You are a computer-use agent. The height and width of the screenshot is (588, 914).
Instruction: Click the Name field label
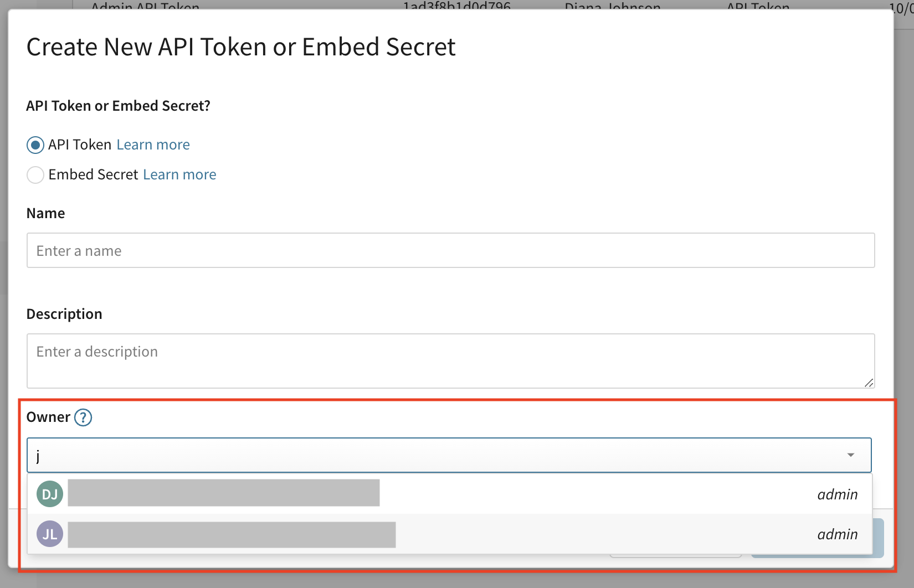45,214
